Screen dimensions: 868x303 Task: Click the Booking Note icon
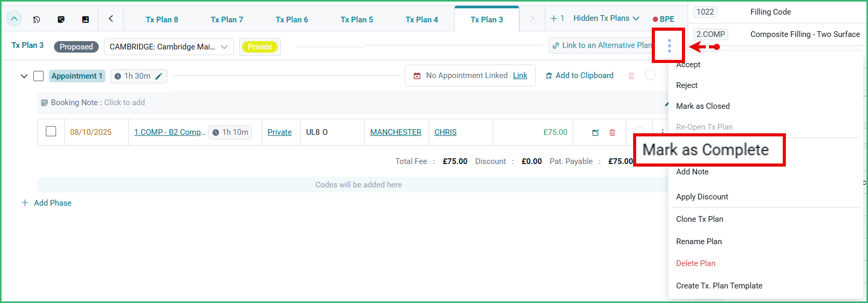[x=45, y=103]
